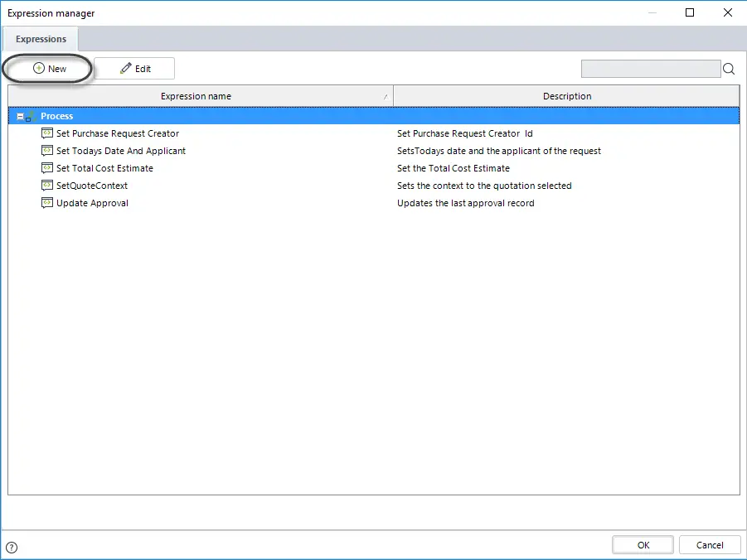747x560 pixels.
Task: Click inside the search input field
Action: click(650, 69)
